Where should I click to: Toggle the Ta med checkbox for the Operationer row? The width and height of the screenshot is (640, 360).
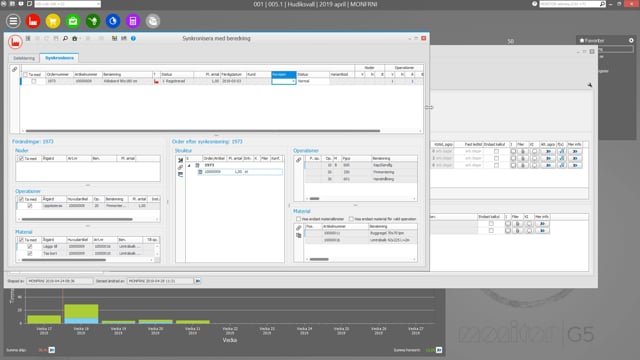coord(30,206)
